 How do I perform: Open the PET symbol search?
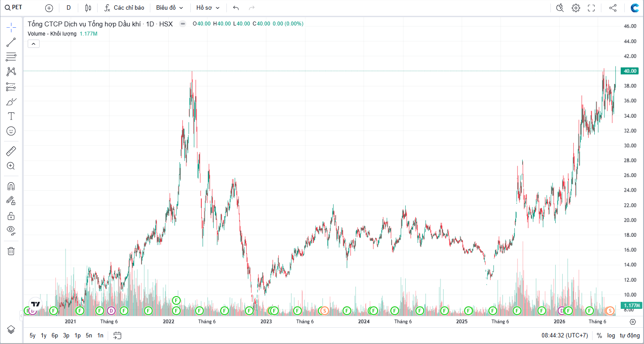[x=13, y=8]
